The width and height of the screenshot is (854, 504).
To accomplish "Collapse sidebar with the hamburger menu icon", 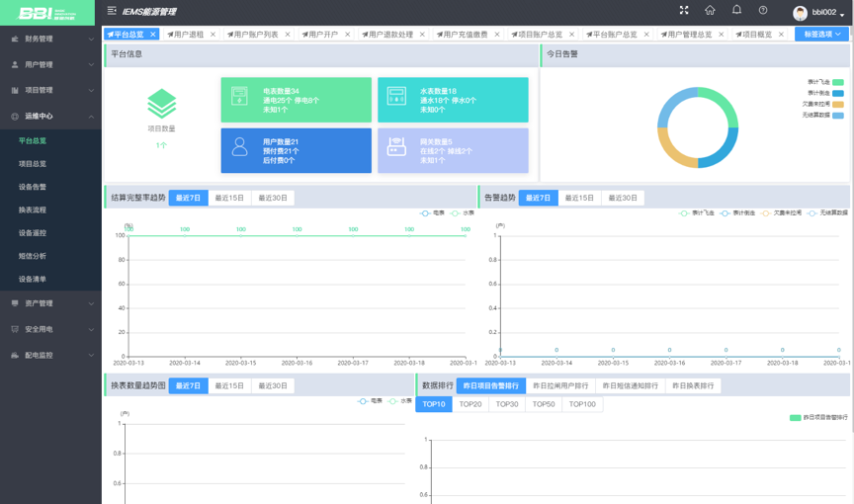I will [112, 11].
